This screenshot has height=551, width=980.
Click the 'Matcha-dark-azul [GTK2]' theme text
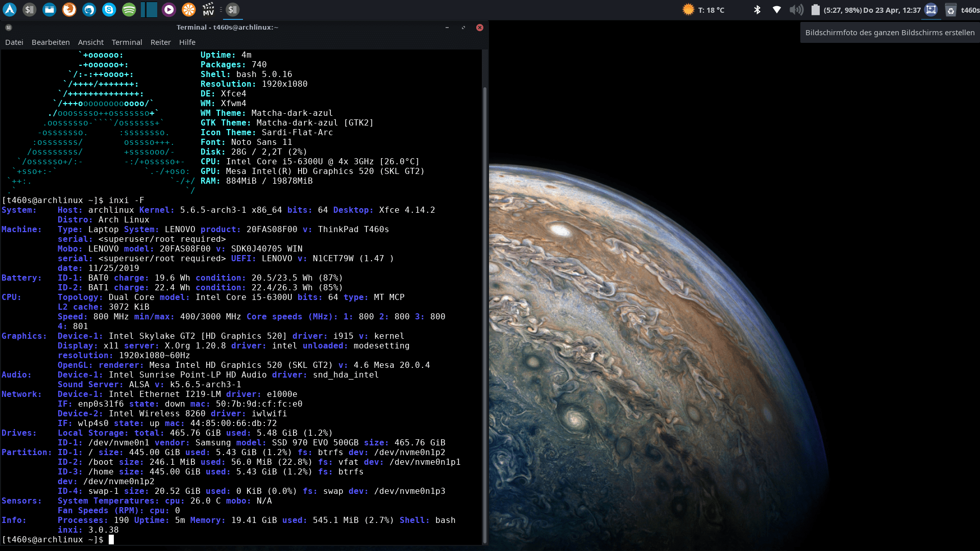click(x=315, y=123)
